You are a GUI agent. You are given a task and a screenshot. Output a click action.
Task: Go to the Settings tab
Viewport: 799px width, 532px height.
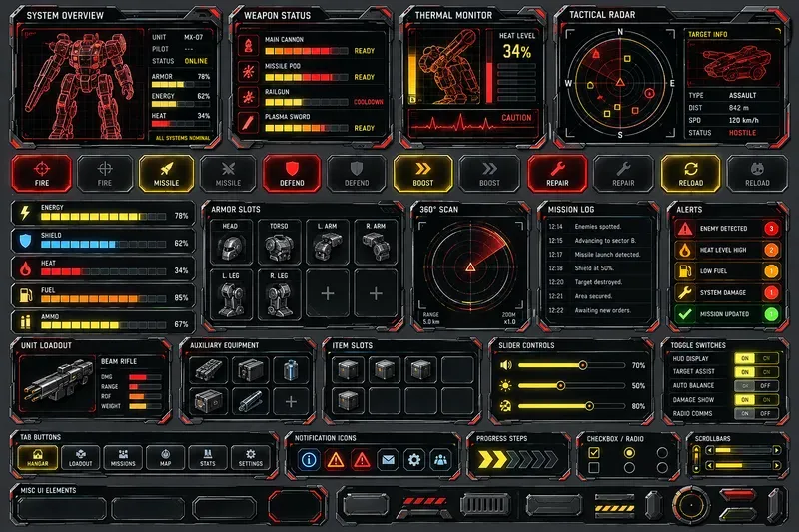251,457
